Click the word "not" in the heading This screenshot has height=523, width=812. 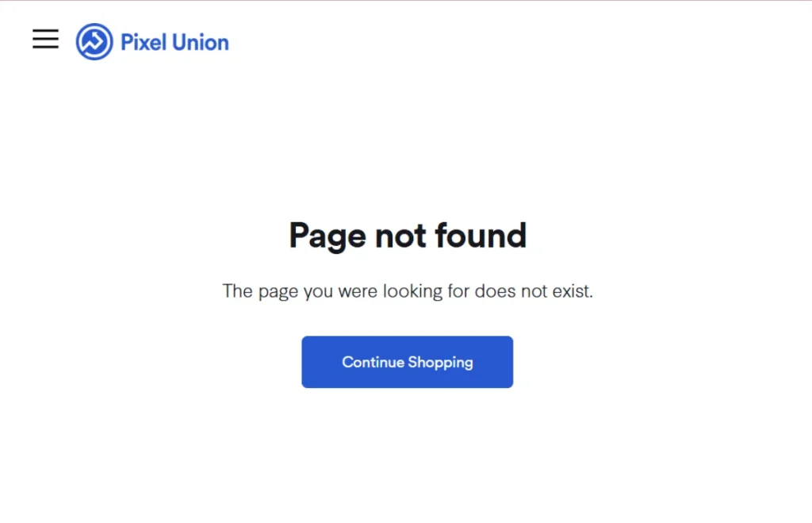point(400,236)
